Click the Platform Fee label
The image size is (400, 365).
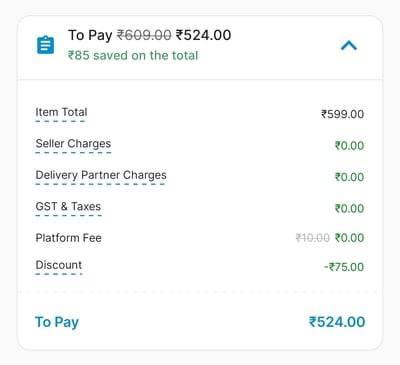(68, 238)
